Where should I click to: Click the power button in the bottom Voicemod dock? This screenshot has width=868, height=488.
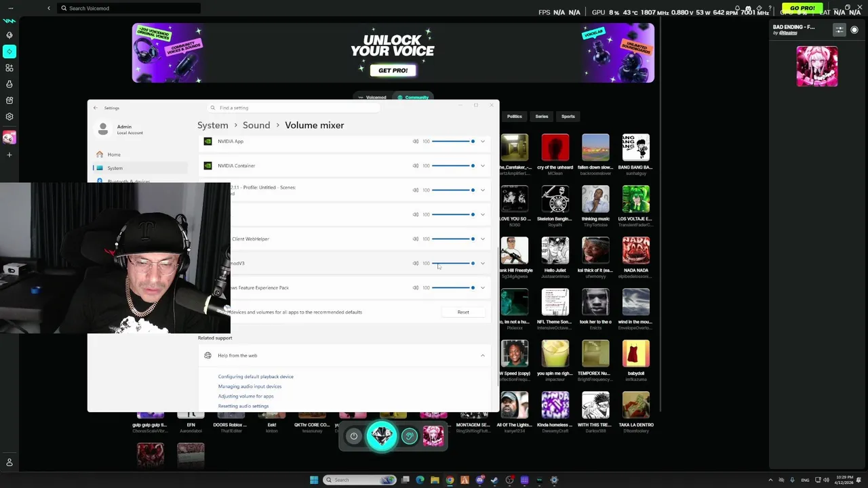click(x=353, y=436)
